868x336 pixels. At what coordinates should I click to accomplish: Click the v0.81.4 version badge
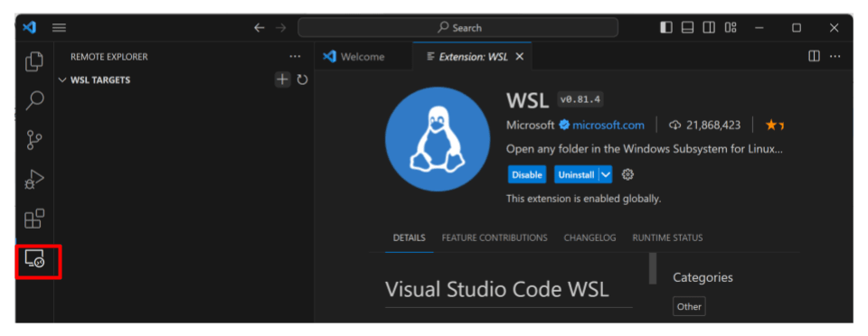[580, 100]
